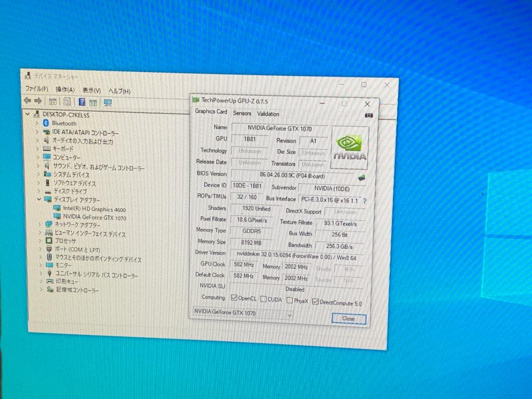The height and width of the screenshot is (399, 532).
Task: Click the Bus Interface question mark
Action: click(x=365, y=201)
